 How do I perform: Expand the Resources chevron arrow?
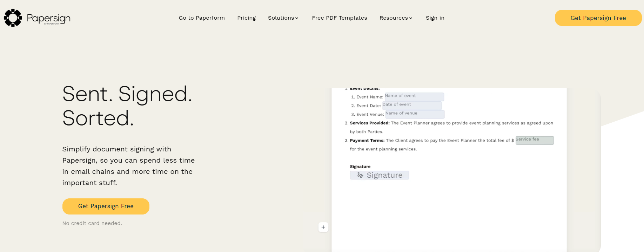(x=411, y=18)
